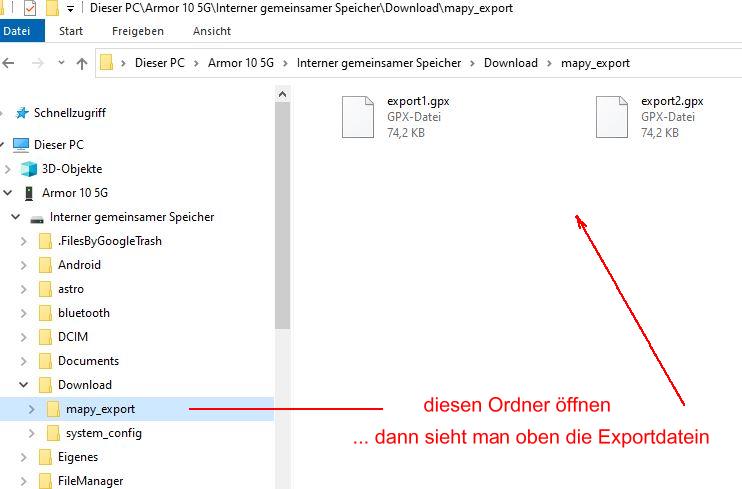Switch to the Ansicht ribbon tab
This screenshot has width=742, height=489.
click(x=212, y=31)
